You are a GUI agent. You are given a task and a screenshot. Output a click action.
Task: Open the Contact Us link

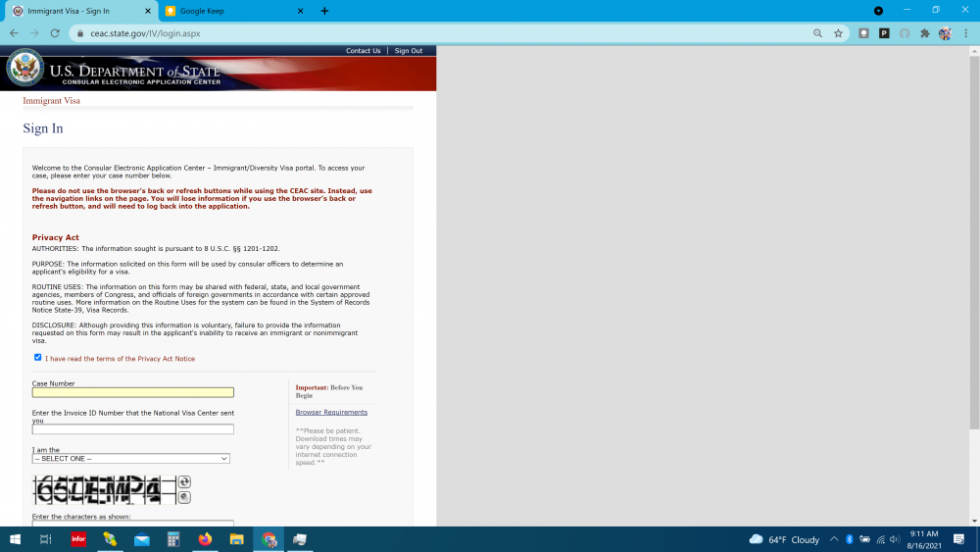tap(364, 51)
